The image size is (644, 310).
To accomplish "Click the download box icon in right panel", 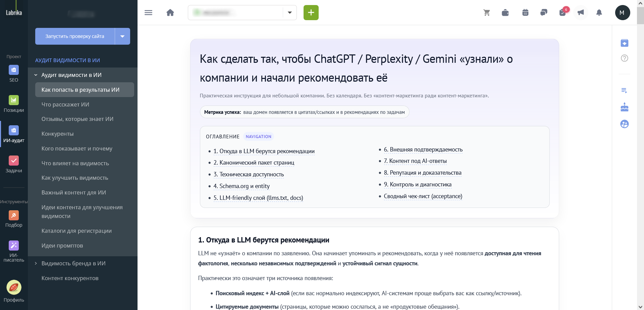I will (625, 43).
